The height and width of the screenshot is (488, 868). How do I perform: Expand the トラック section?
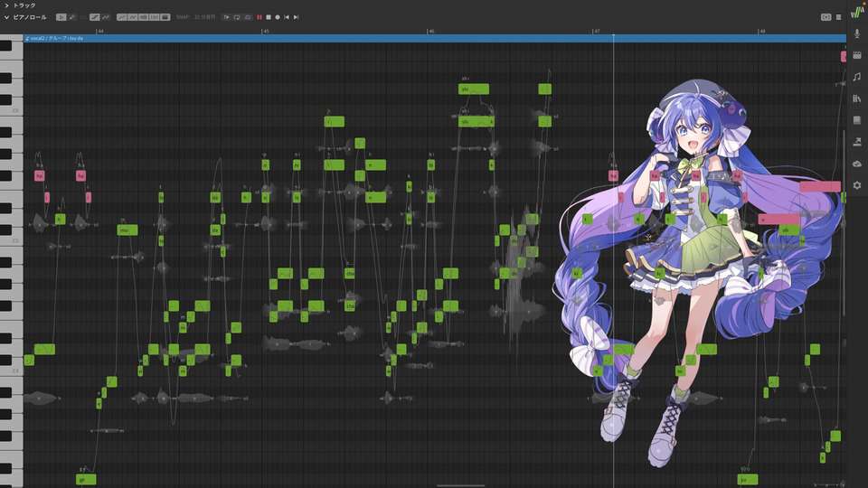6,5
